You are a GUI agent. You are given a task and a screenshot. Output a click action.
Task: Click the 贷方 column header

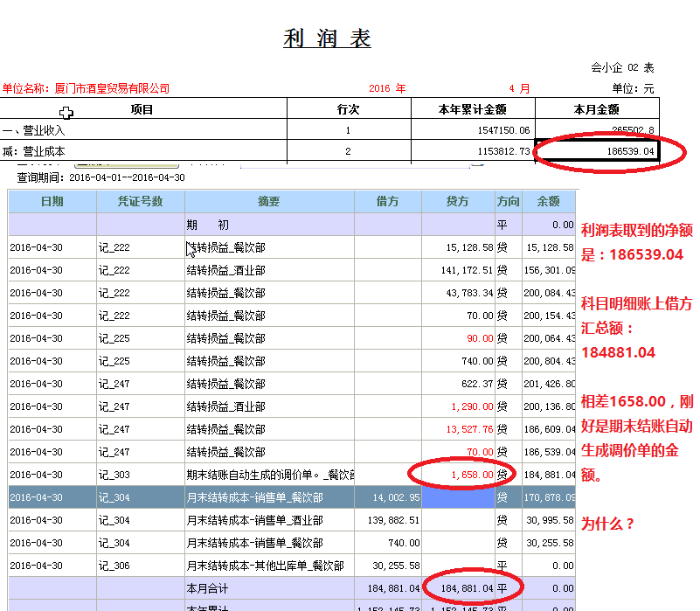point(458,201)
